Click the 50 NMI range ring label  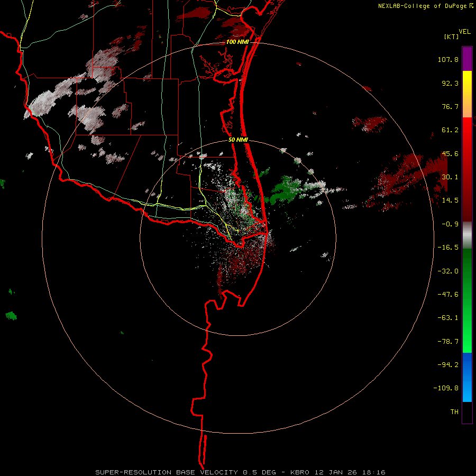pos(238,140)
